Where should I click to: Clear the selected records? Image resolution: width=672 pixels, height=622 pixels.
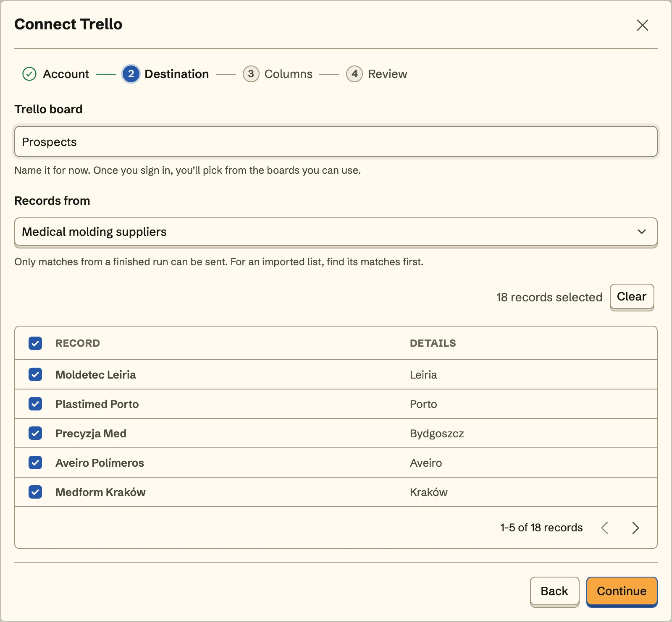pos(632,297)
